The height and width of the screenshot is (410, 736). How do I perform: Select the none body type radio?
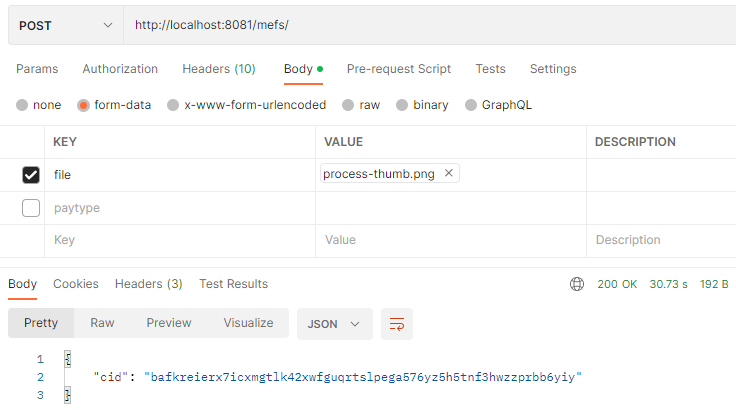point(23,105)
